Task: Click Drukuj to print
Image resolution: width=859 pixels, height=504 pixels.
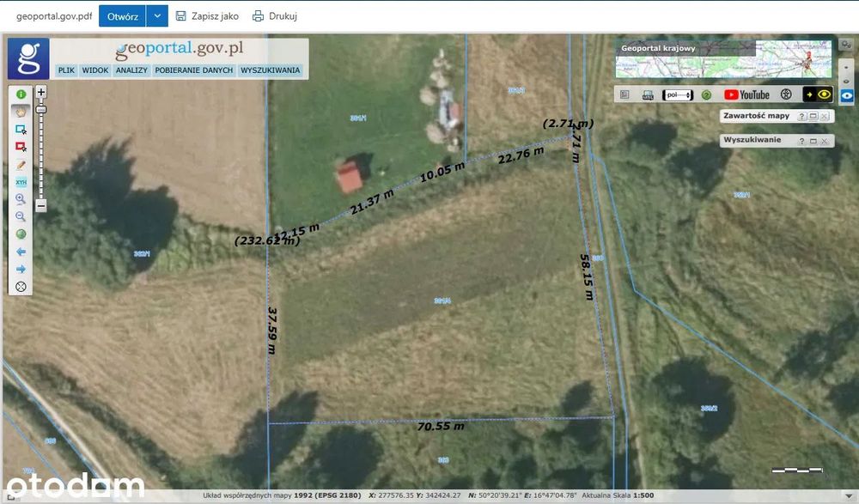Action: [275, 16]
